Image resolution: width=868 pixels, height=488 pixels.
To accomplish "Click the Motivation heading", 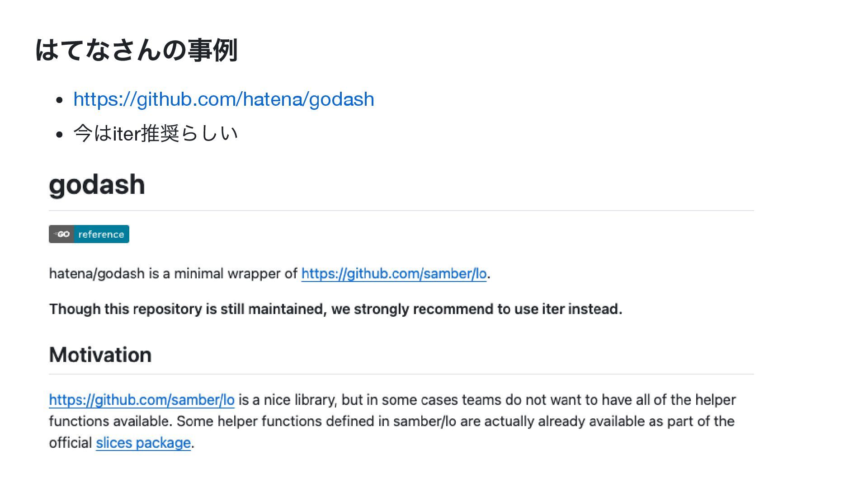I will click(x=100, y=355).
